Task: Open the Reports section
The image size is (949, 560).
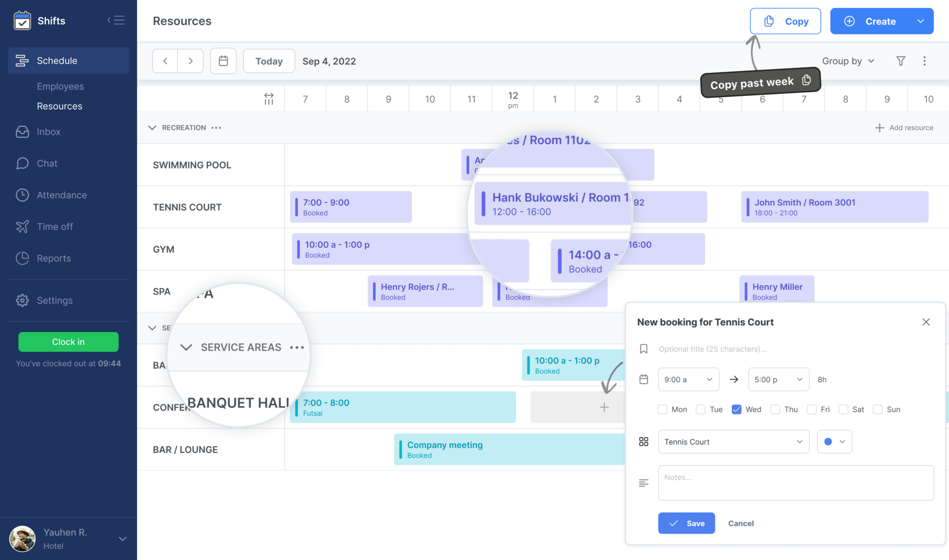Action: pos(53,258)
